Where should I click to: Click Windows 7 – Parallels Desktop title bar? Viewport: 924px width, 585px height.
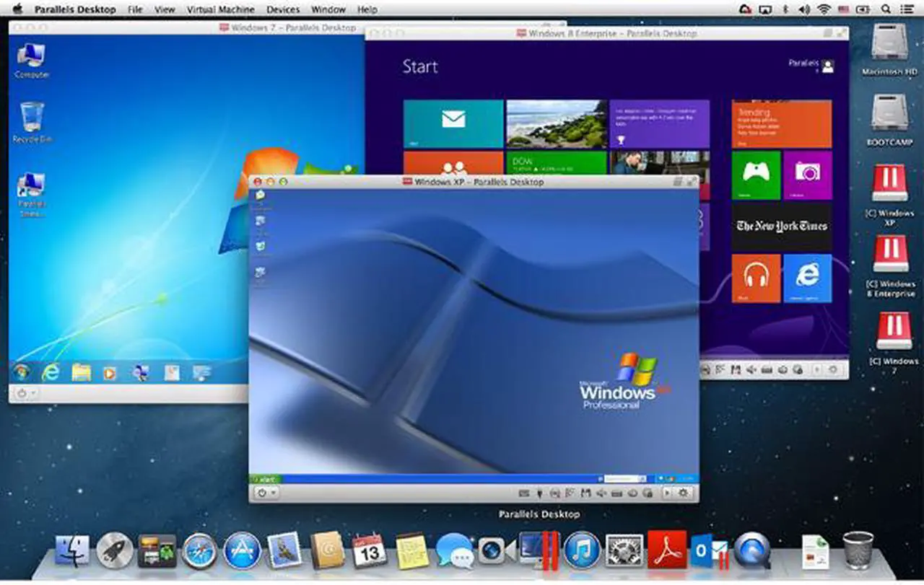tap(287, 27)
